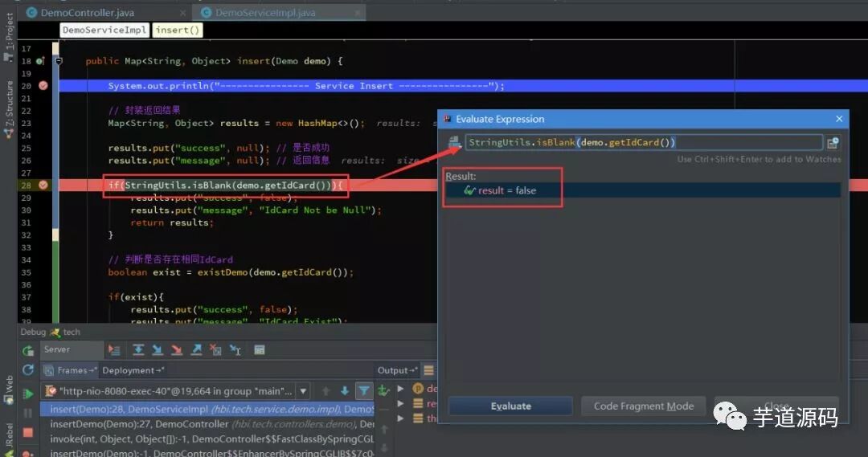Open the thread selector dropdown arrow
This screenshot has height=457, width=868.
(303, 391)
